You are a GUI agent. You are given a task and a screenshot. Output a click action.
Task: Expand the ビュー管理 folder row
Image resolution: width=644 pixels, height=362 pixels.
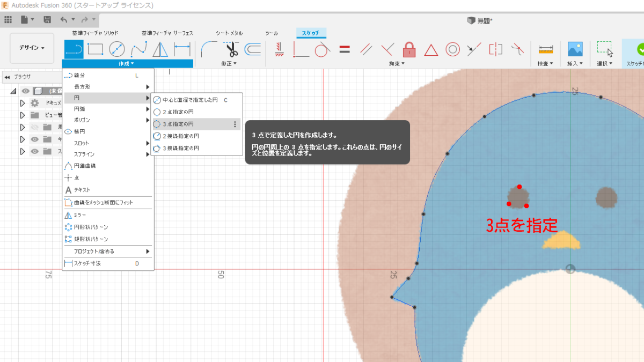pos(23,115)
